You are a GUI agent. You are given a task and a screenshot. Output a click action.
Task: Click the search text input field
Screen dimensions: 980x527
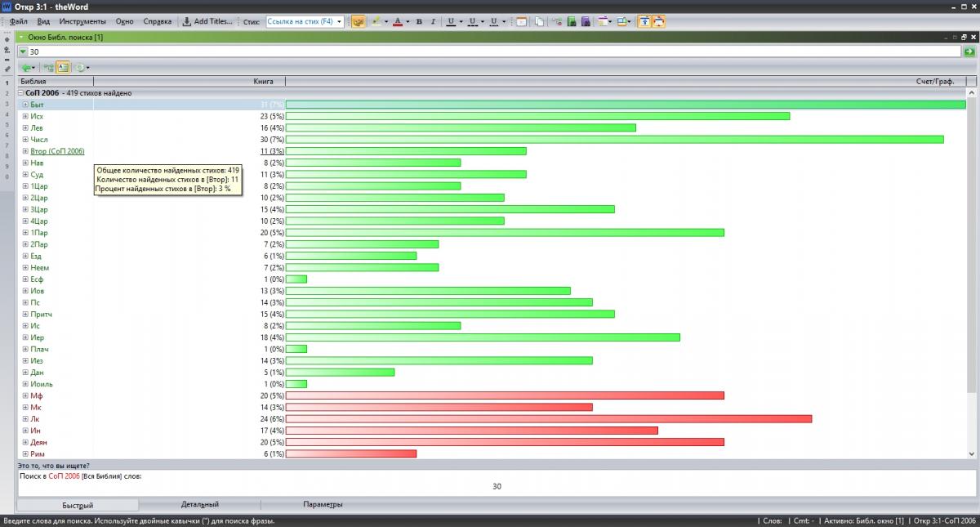click(490, 51)
